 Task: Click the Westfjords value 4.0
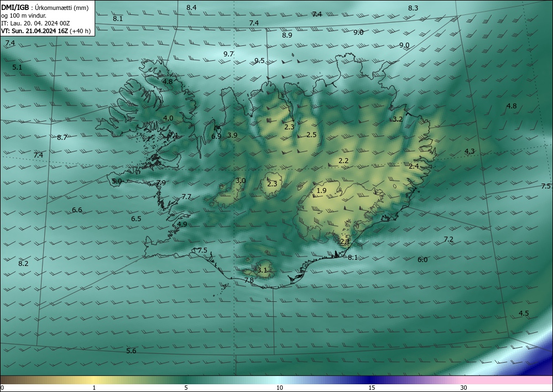[x=168, y=118]
